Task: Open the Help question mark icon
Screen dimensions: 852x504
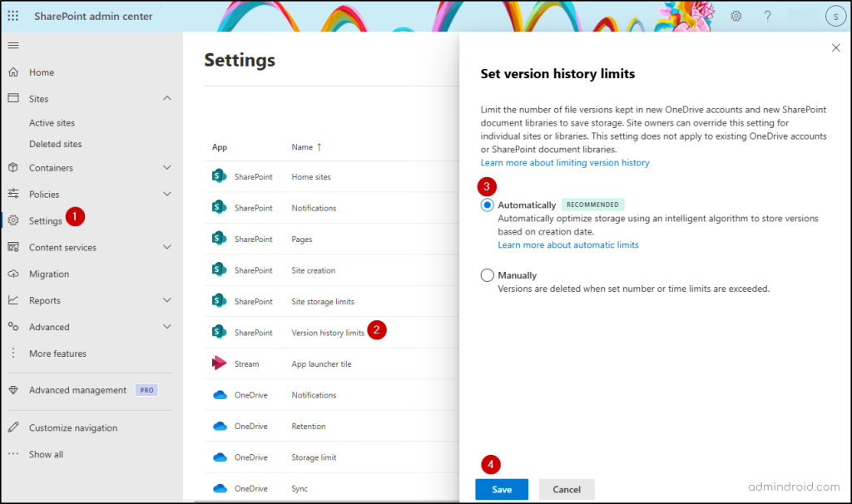Action: [767, 16]
